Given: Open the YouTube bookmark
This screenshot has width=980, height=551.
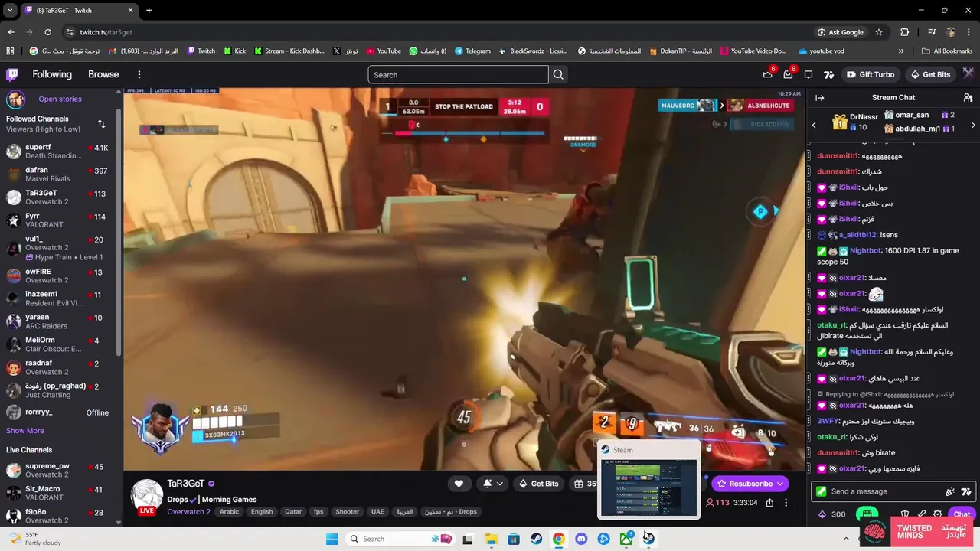Looking at the screenshot, I should (384, 51).
